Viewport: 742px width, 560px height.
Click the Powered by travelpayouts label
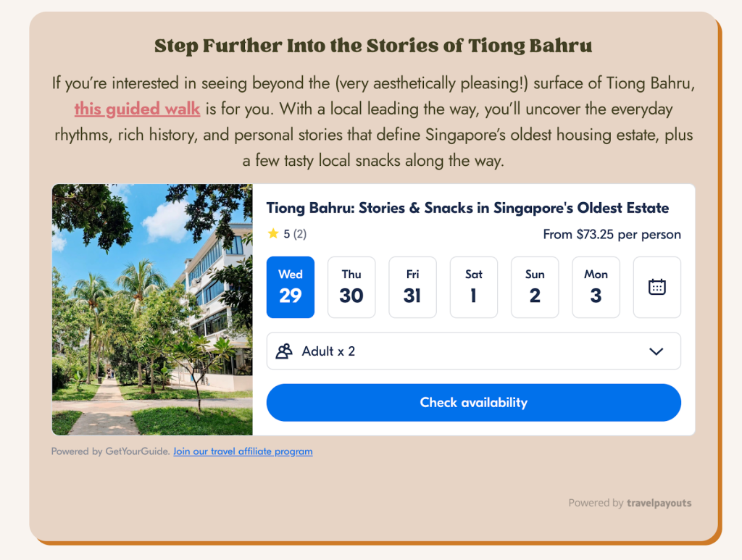click(630, 503)
